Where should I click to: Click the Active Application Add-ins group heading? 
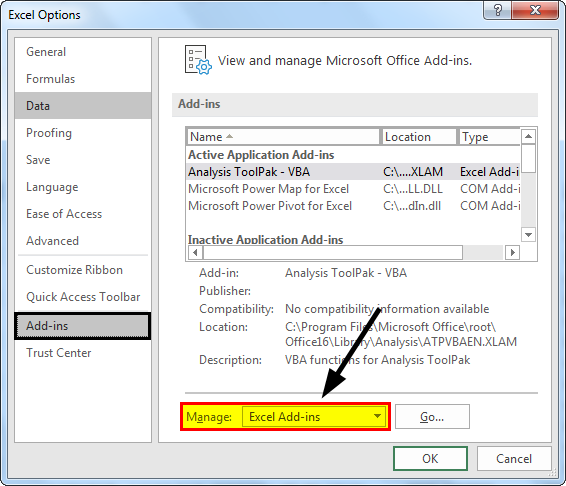point(261,155)
